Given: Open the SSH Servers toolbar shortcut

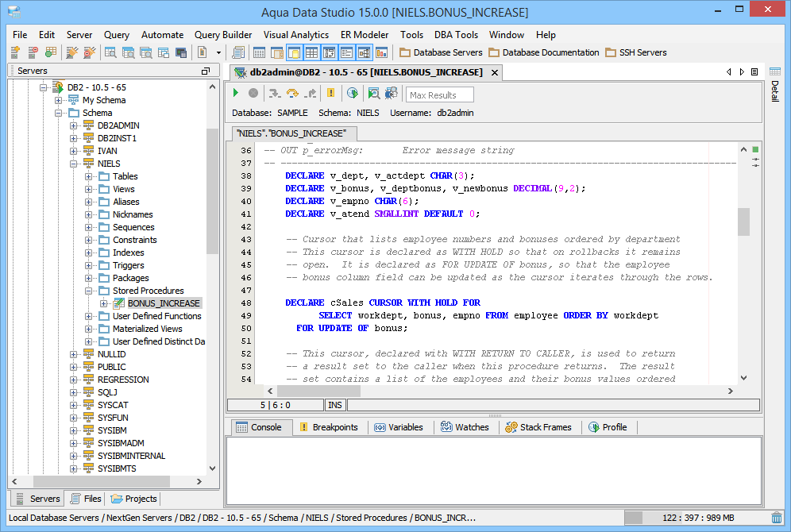Looking at the screenshot, I should [635, 52].
